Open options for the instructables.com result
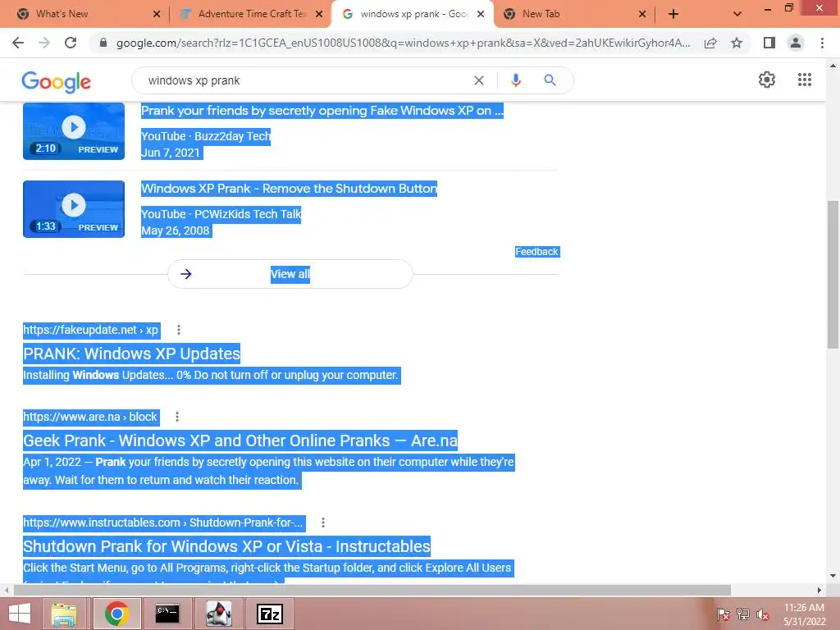The width and height of the screenshot is (840, 630). coord(323,523)
